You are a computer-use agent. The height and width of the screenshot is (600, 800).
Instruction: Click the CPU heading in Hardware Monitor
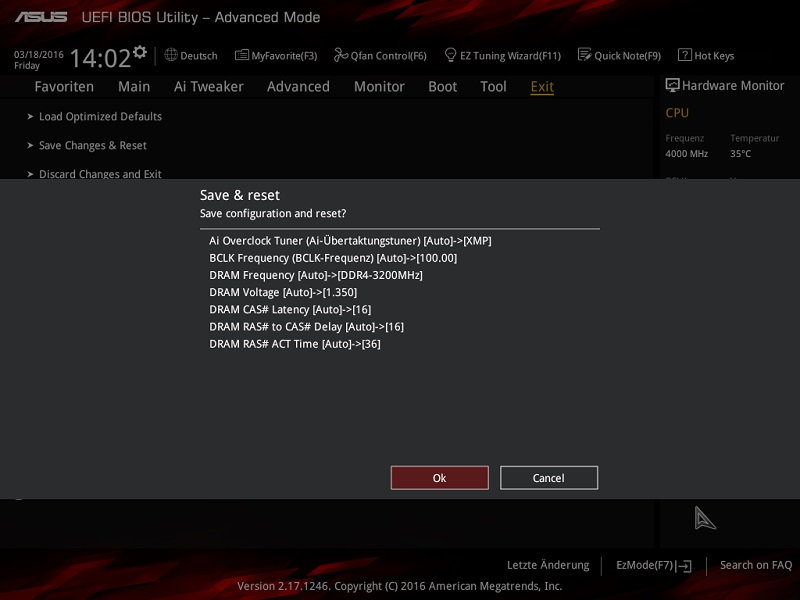[677, 113]
